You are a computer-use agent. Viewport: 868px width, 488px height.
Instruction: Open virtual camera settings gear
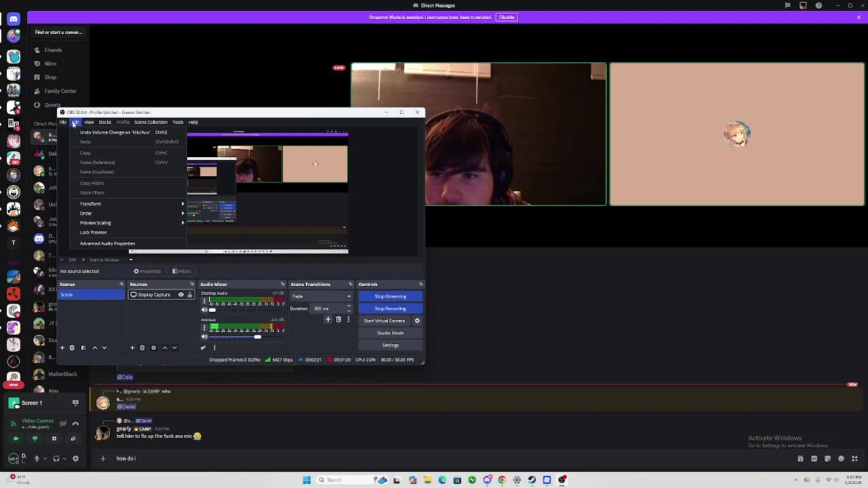417,321
